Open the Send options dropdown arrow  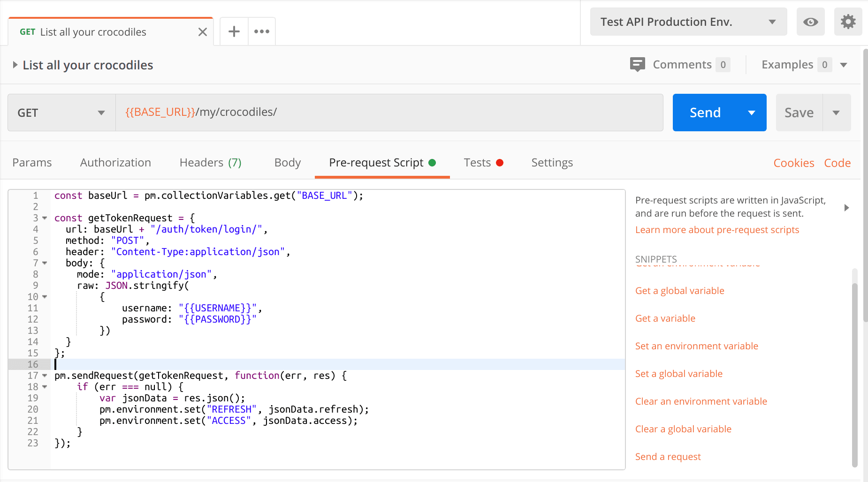tap(751, 112)
